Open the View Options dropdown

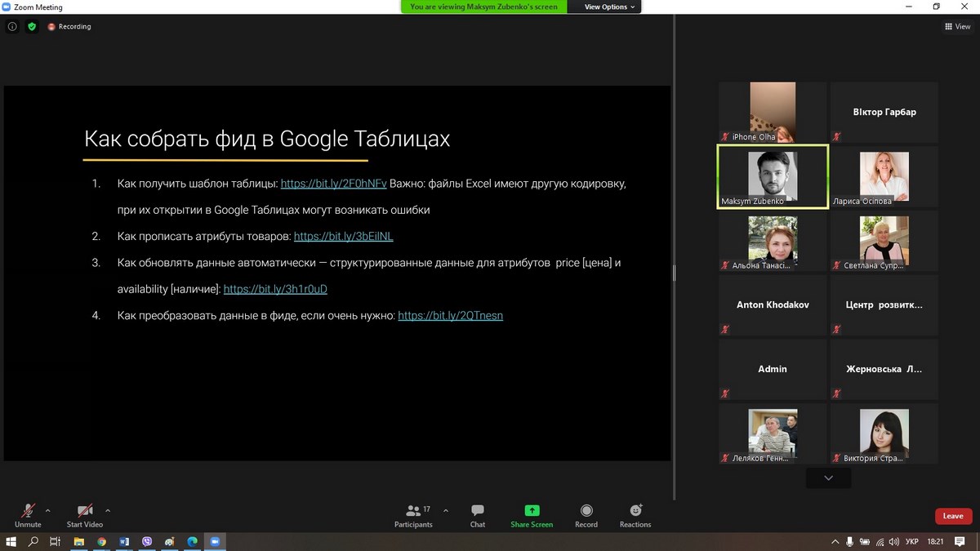(x=609, y=7)
